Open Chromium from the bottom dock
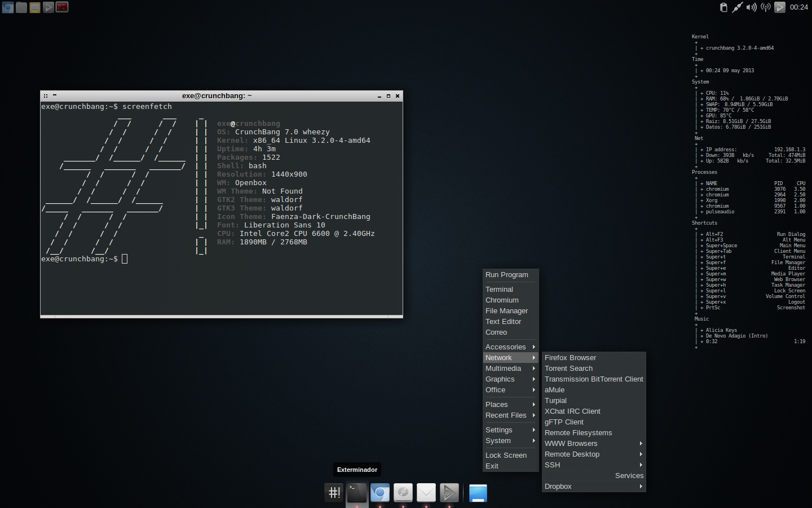Screen dimensions: 812x508 click(380, 493)
